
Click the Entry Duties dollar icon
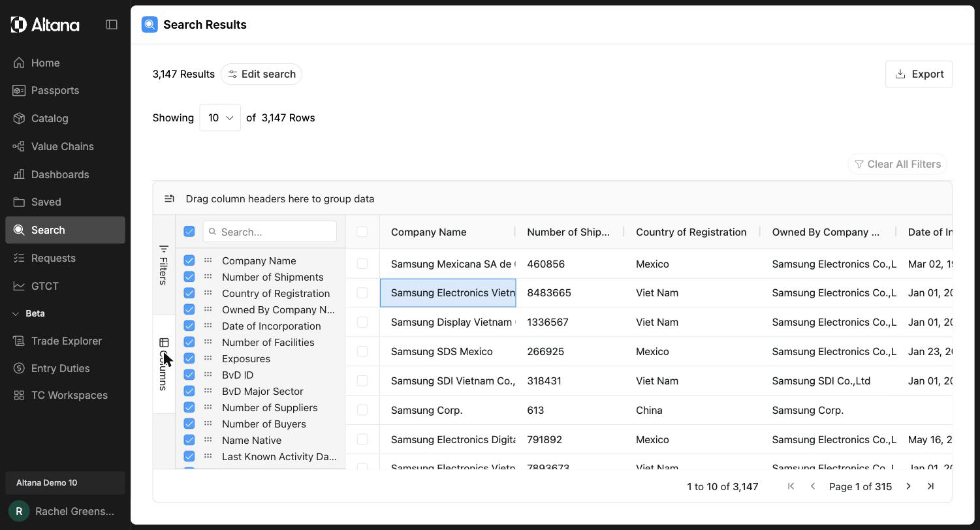click(19, 368)
